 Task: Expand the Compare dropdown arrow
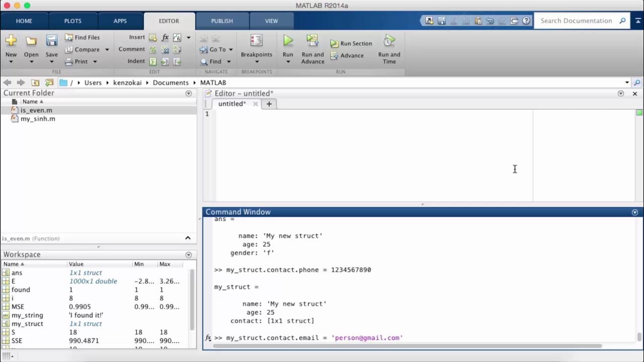click(x=107, y=50)
